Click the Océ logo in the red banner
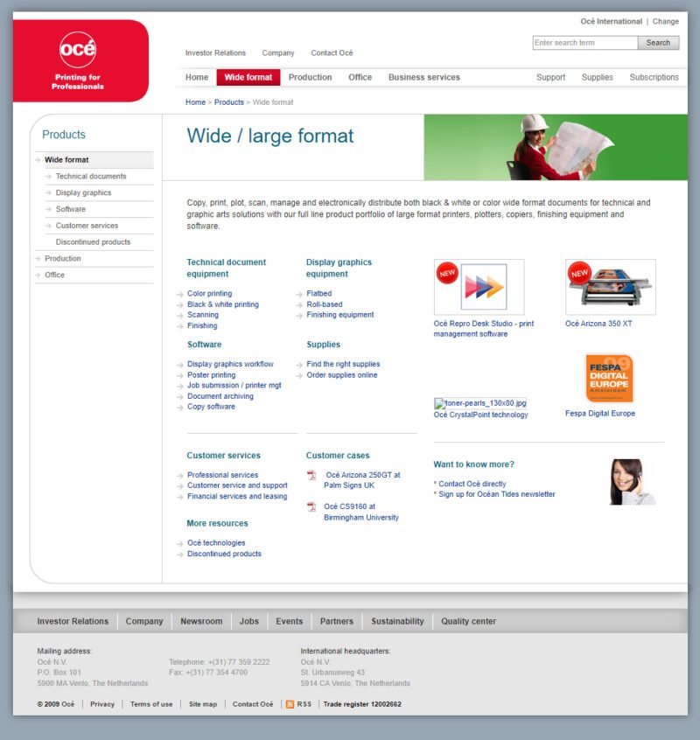700x740 pixels. click(78, 50)
